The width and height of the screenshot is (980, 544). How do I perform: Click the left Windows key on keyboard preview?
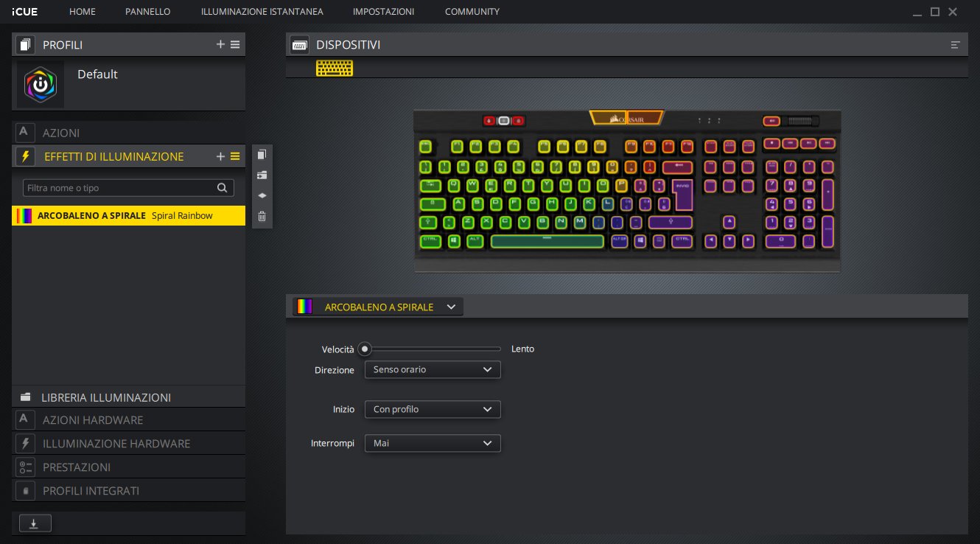455,241
